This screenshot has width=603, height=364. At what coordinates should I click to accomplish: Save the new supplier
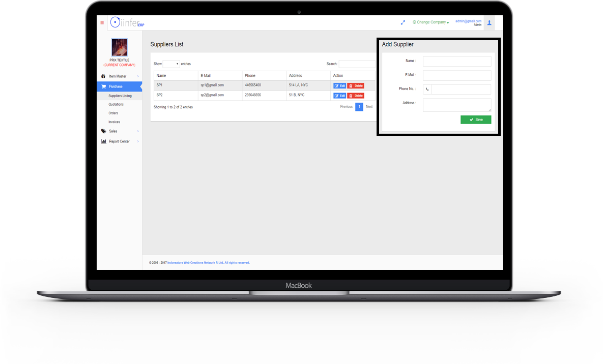(476, 119)
